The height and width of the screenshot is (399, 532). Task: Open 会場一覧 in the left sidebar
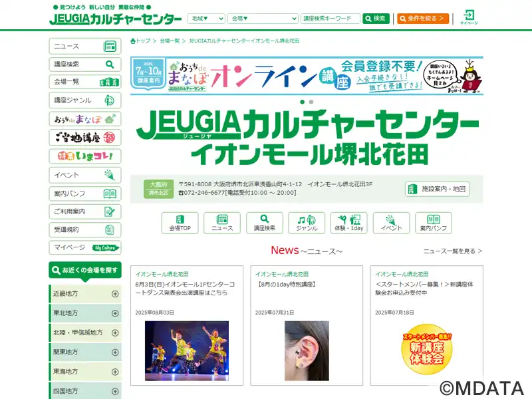(85, 82)
